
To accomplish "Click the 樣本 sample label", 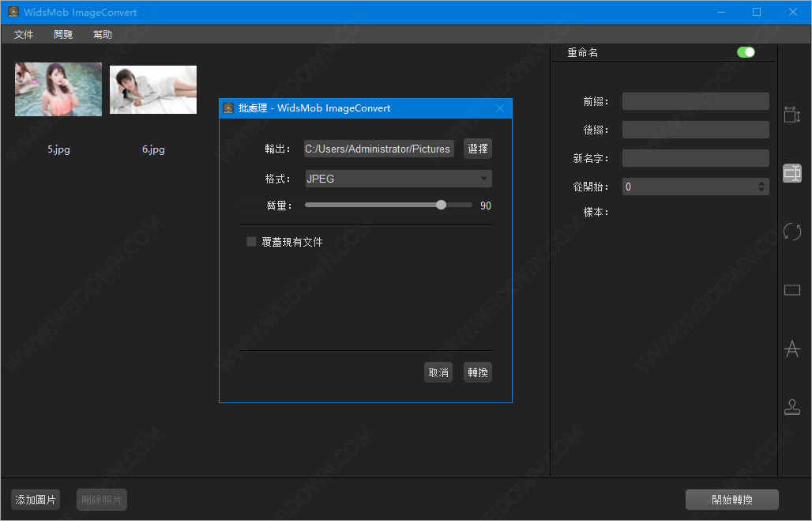I will click(596, 212).
